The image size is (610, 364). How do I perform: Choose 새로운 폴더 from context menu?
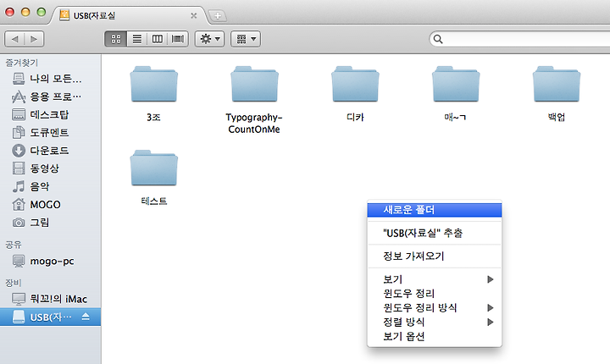coord(435,210)
